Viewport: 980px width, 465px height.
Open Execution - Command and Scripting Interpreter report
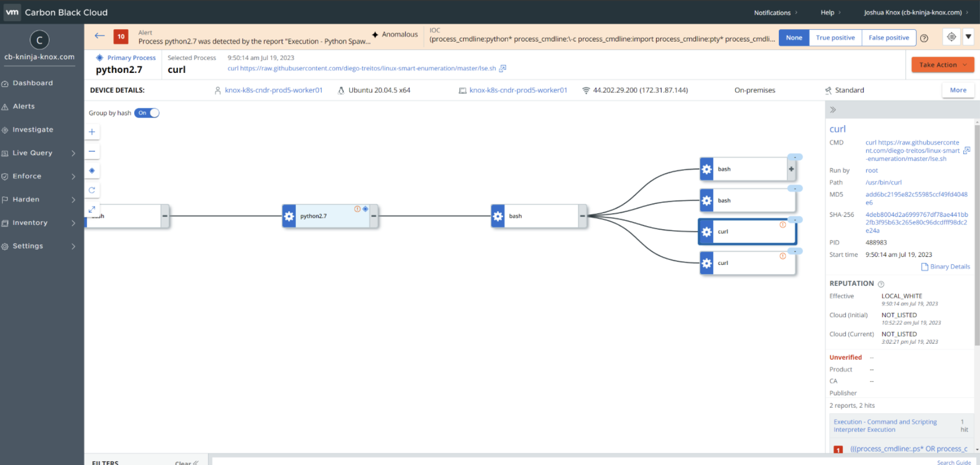point(885,426)
